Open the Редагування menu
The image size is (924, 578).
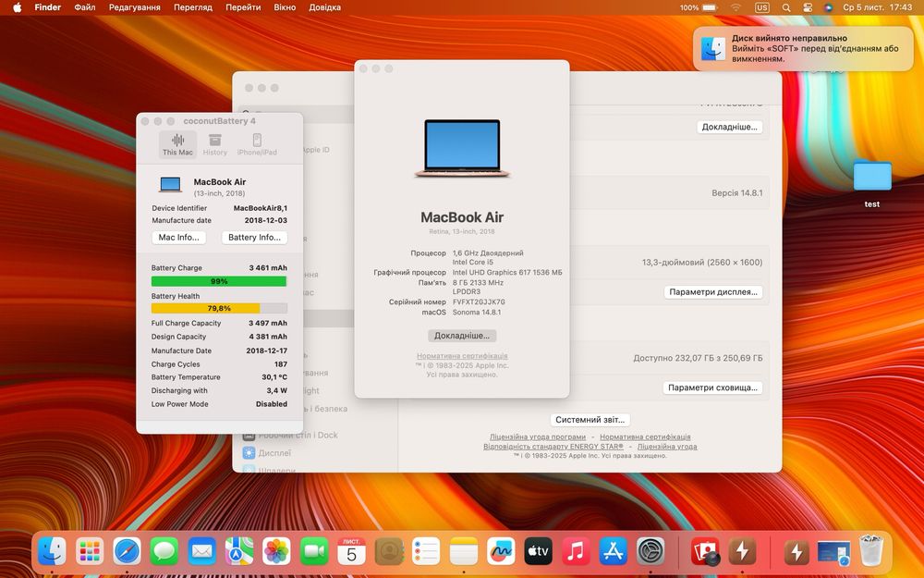click(134, 7)
